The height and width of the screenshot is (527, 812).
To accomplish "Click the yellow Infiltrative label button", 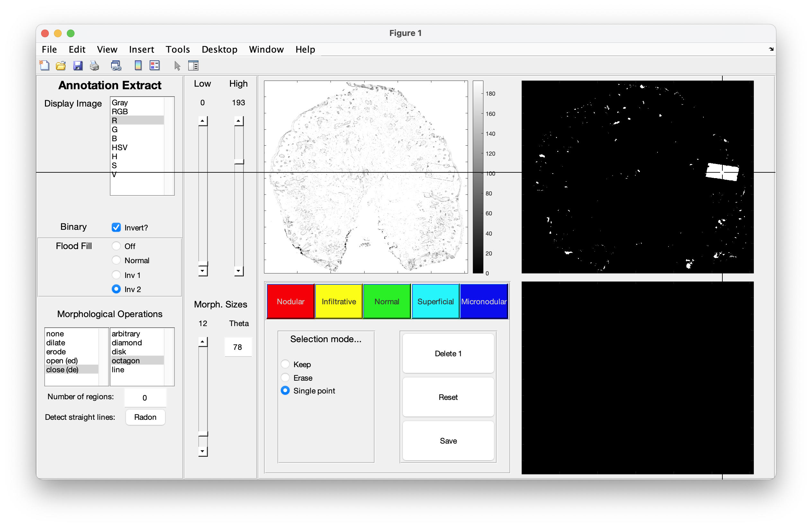I will [x=339, y=301].
